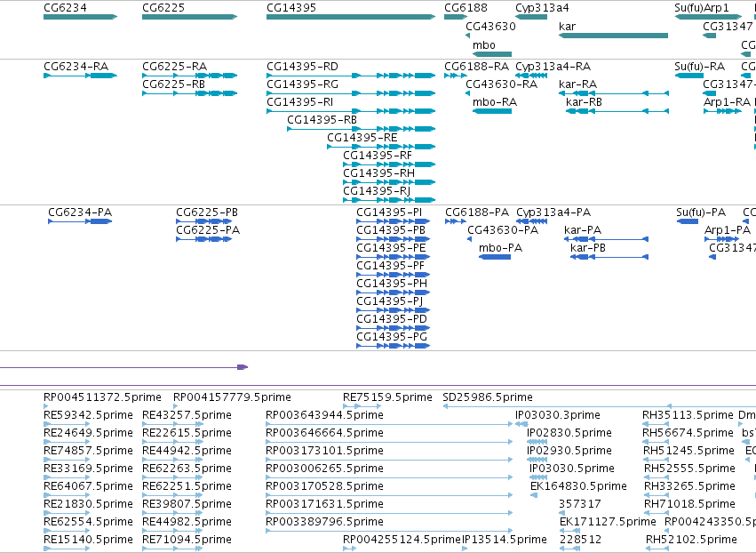Open EST SD25986.5prime

click(x=488, y=397)
